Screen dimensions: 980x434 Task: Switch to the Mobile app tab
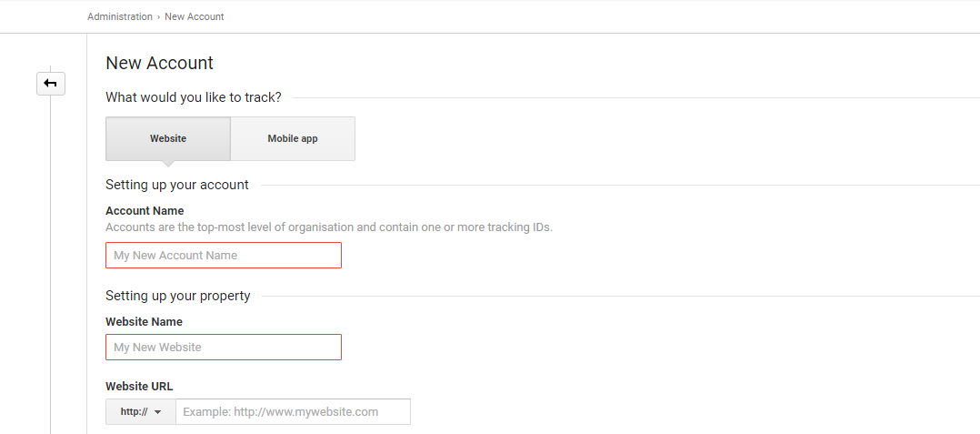(293, 138)
